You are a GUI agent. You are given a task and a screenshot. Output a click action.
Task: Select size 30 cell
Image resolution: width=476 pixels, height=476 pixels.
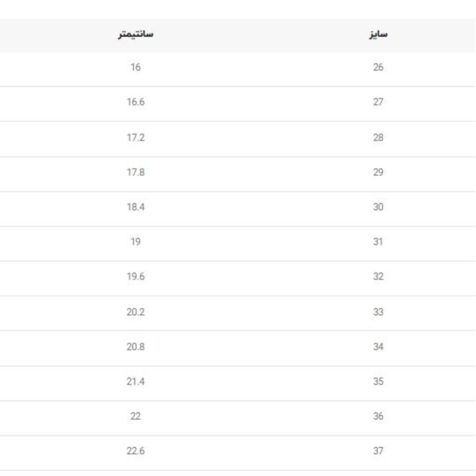pos(378,207)
